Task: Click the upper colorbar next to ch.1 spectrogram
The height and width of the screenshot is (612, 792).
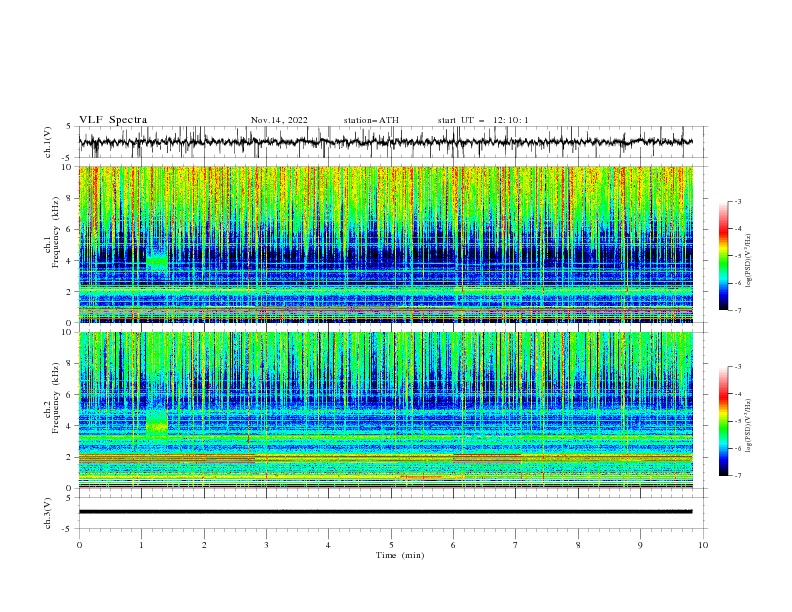Action: tap(723, 256)
